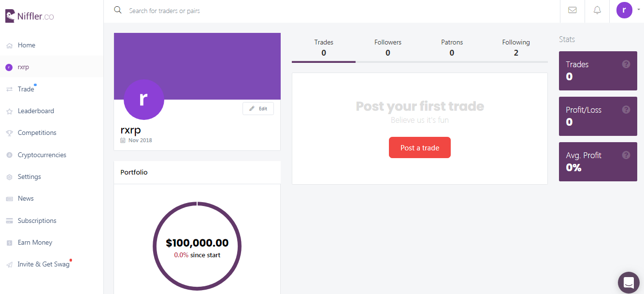Open Leaderboard in the sidebar

(x=36, y=111)
